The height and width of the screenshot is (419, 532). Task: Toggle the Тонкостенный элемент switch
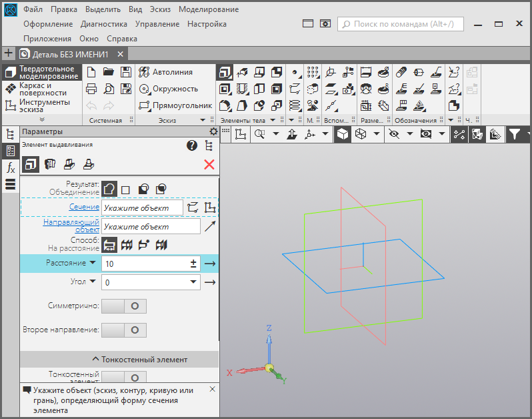click(124, 376)
